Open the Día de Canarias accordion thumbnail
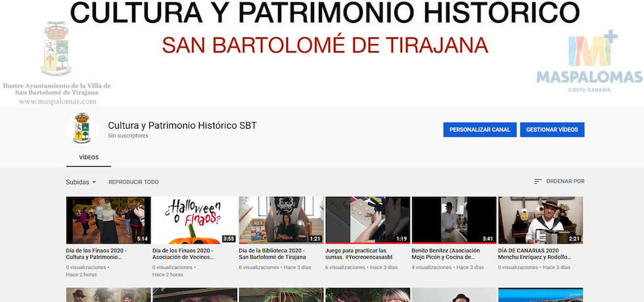The image size is (644, 302). pos(540,220)
